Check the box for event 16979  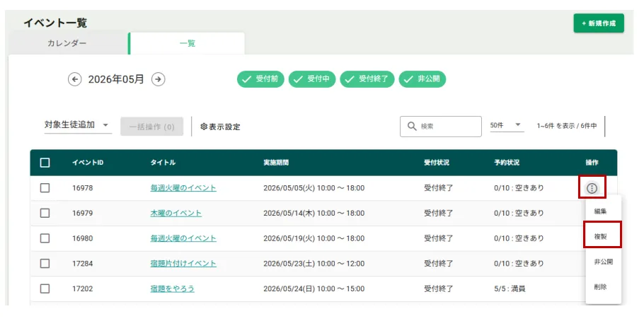(45, 213)
